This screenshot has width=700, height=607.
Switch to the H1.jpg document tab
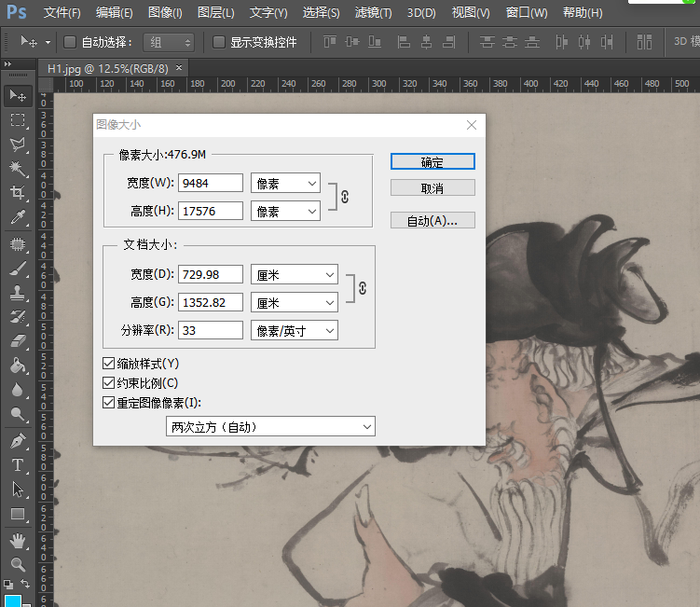pos(107,69)
